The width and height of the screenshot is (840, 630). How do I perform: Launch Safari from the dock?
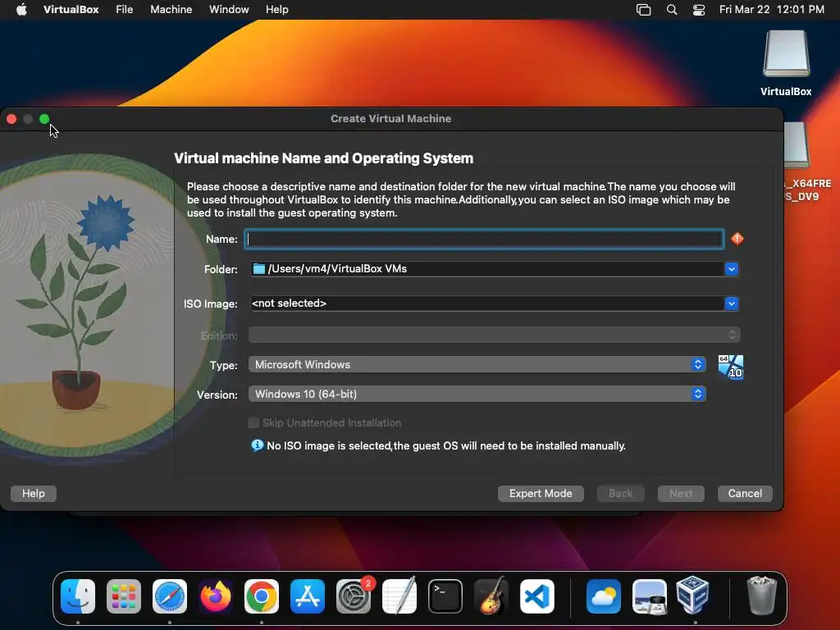[170, 596]
